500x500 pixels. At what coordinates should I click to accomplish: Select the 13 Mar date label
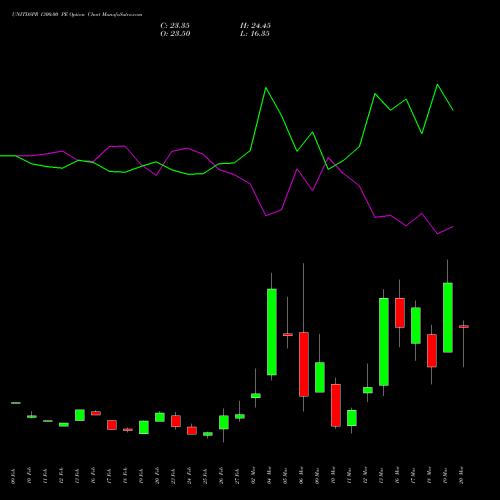(x=381, y=476)
